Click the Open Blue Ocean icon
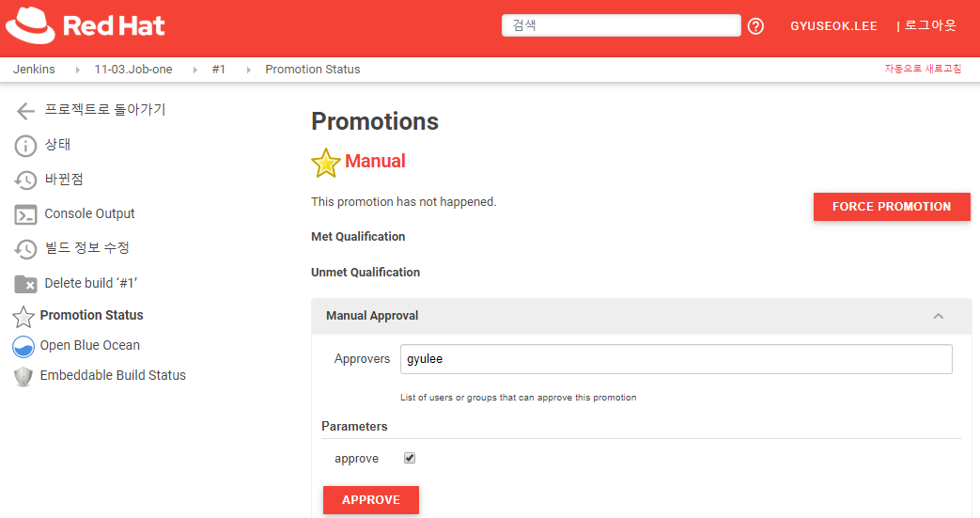 point(23,346)
